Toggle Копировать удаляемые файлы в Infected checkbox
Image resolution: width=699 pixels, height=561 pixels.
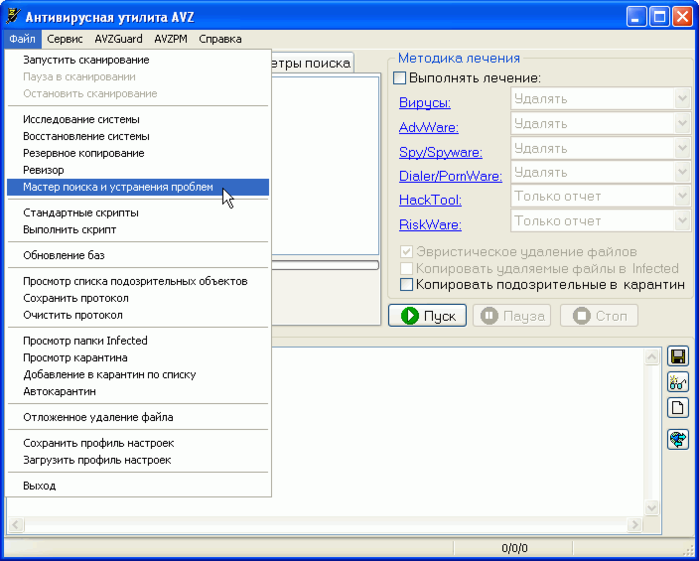click(x=406, y=268)
